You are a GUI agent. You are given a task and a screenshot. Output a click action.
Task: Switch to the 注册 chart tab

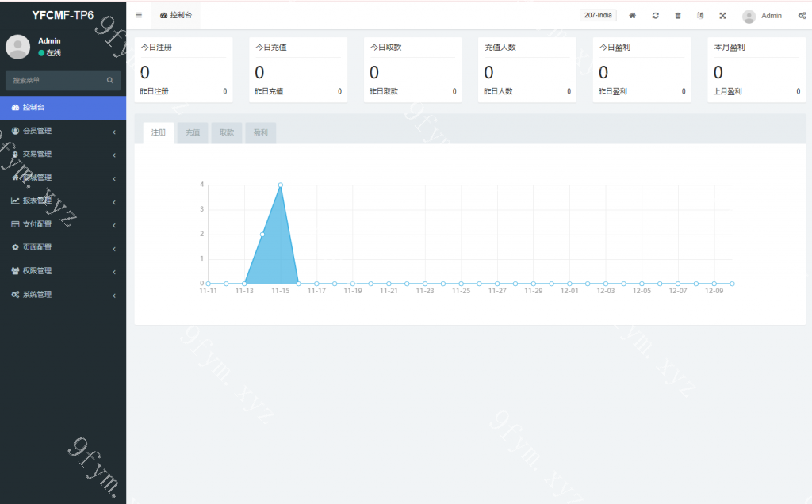pyautogui.click(x=159, y=133)
